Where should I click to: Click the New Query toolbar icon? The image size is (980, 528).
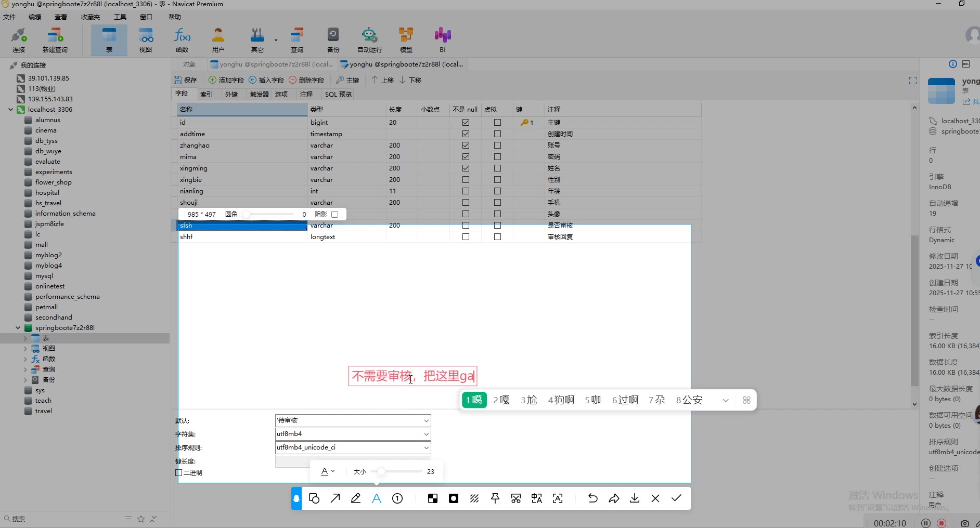tap(55, 40)
